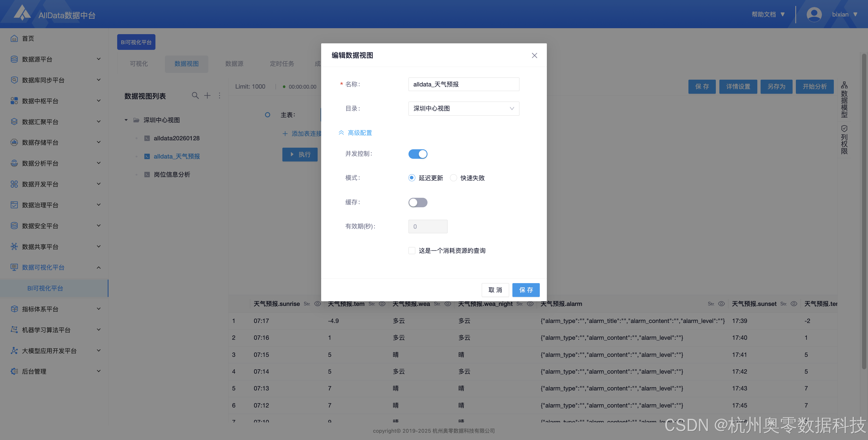This screenshot has height=440, width=868.
Task: Select BI可视化平台 in the sidebar
Action: tap(45, 288)
